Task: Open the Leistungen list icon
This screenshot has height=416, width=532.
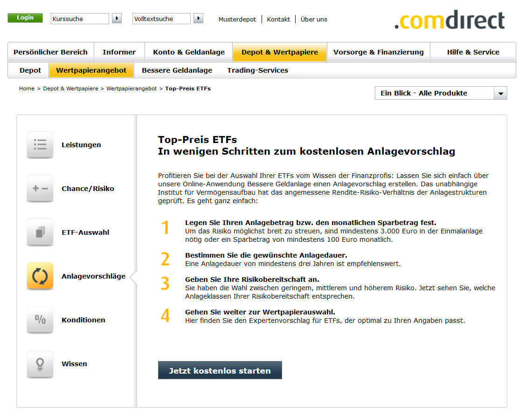Action: [x=40, y=145]
